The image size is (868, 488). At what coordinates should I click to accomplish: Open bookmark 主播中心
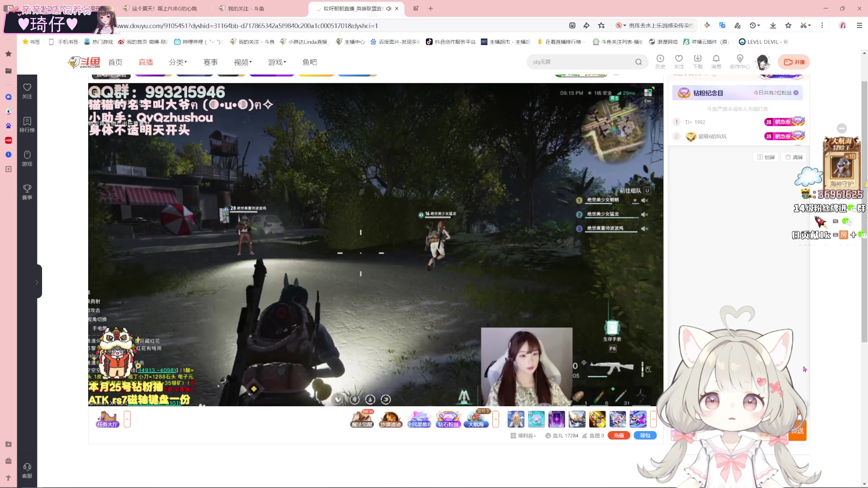pyautogui.click(x=350, y=42)
